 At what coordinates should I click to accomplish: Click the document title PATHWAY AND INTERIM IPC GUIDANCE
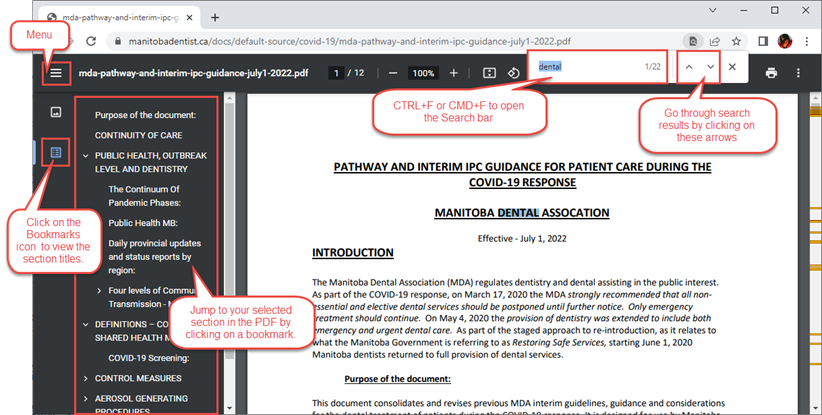click(522, 174)
